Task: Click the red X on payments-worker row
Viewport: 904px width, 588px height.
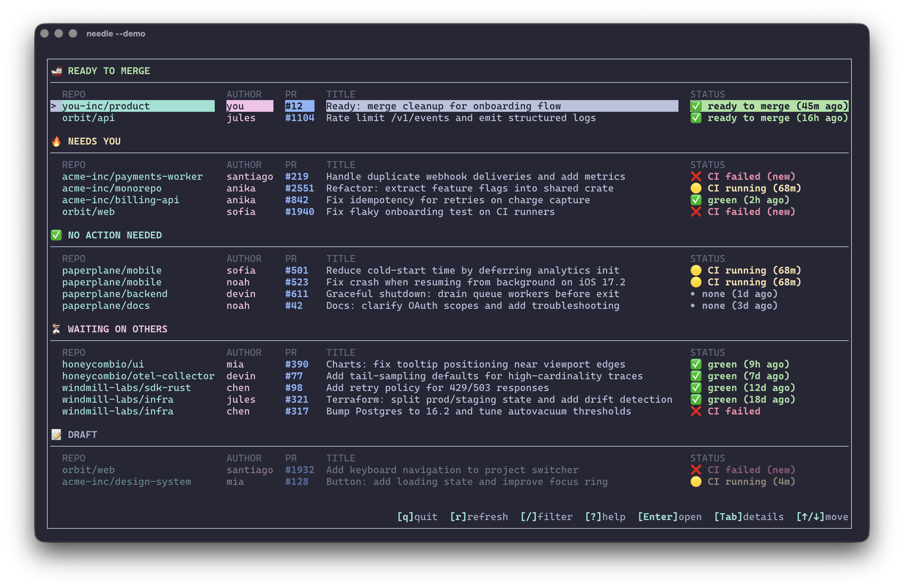Action: (x=696, y=177)
